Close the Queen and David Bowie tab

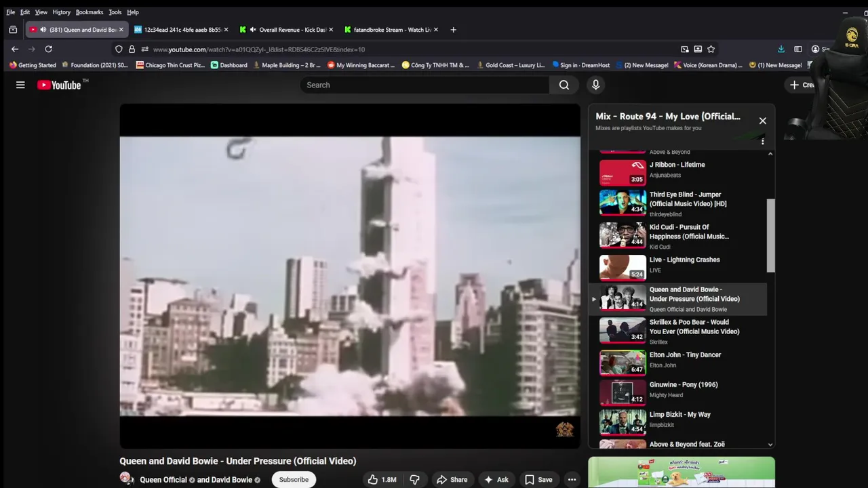pyautogui.click(x=121, y=30)
